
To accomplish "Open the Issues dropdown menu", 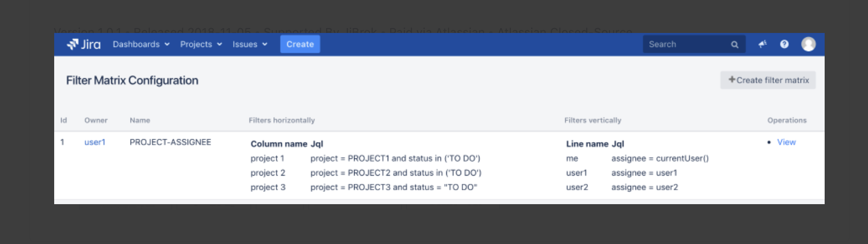I will click(x=250, y=44).
